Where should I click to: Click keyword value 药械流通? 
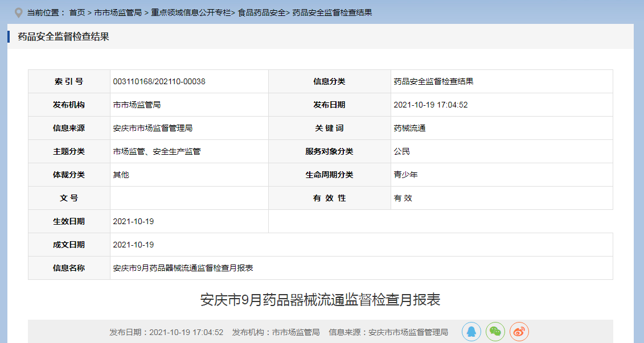coord(409,129)
